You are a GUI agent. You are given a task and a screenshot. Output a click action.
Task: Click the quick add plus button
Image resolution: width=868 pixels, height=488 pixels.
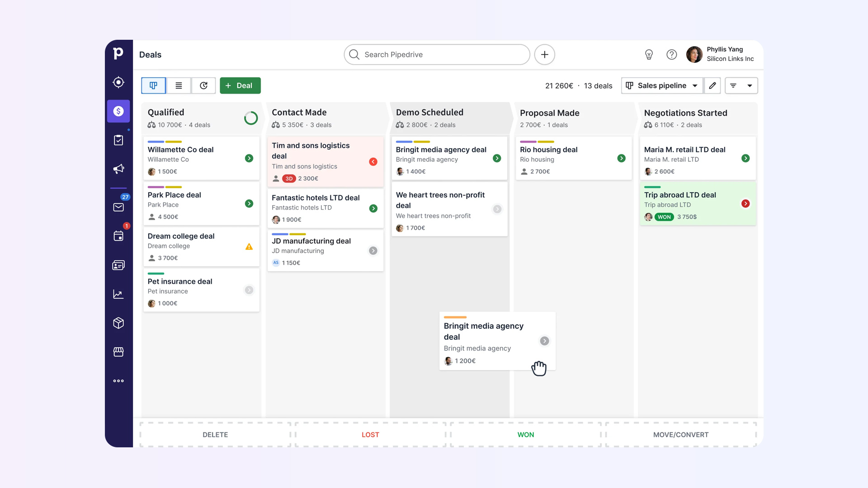pyautogui.click(x=545, y=55)
